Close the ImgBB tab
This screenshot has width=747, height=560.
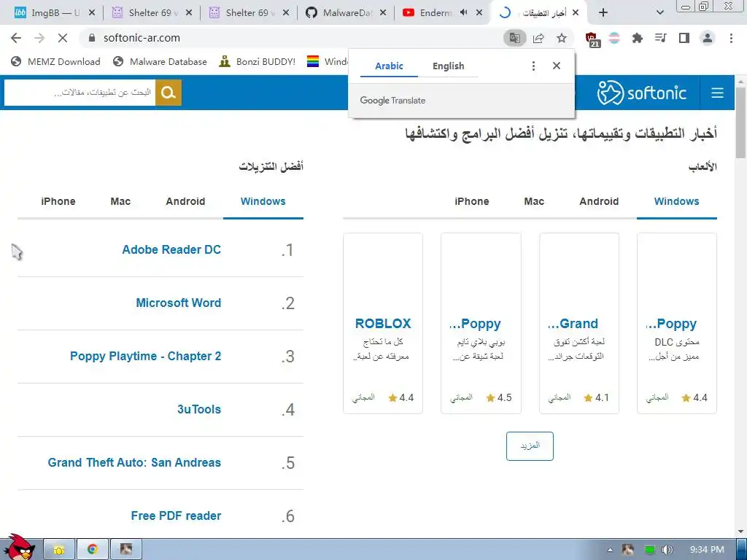coord(92,13)
